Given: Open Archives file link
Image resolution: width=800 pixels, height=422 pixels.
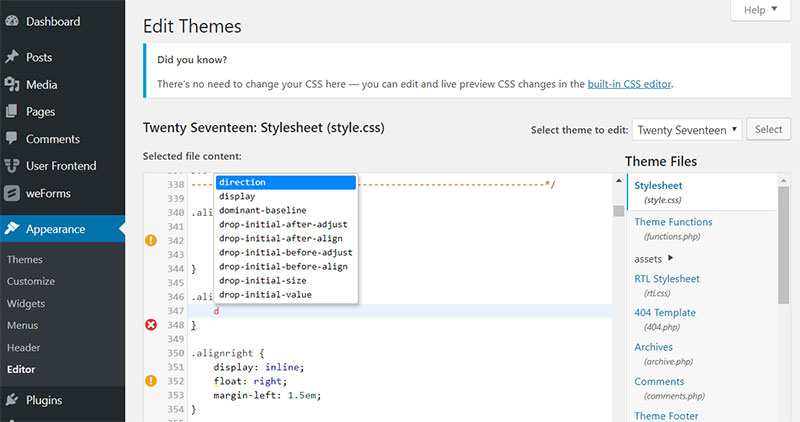Looking at the screenshot, I should coord(654,347).
